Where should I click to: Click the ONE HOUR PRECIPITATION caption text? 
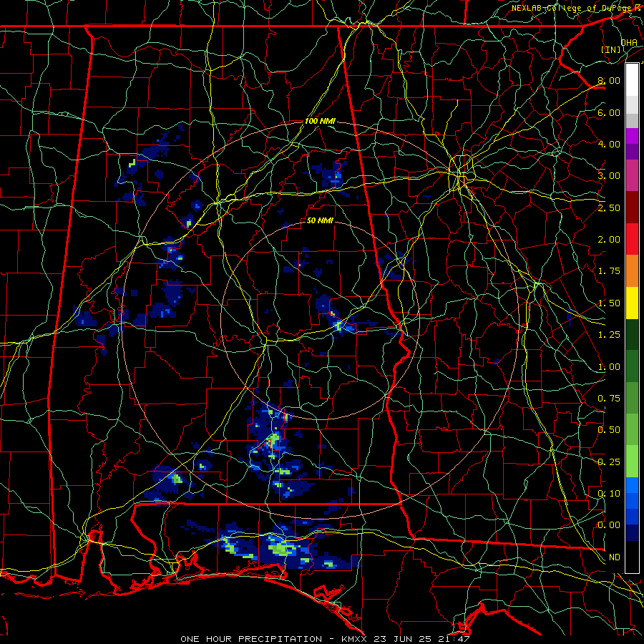tap(251, 639)
